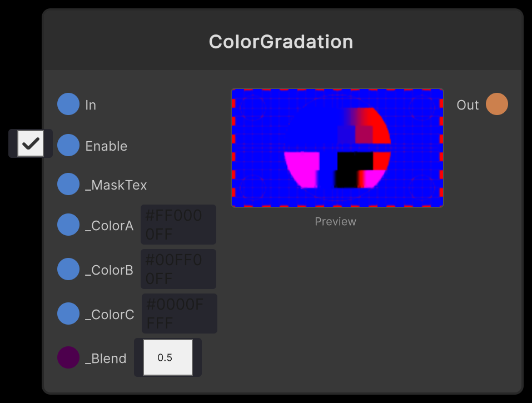This screenshot has height=403, width=532.
Task: Select the Enable input socket
Action: click(68, 145)
